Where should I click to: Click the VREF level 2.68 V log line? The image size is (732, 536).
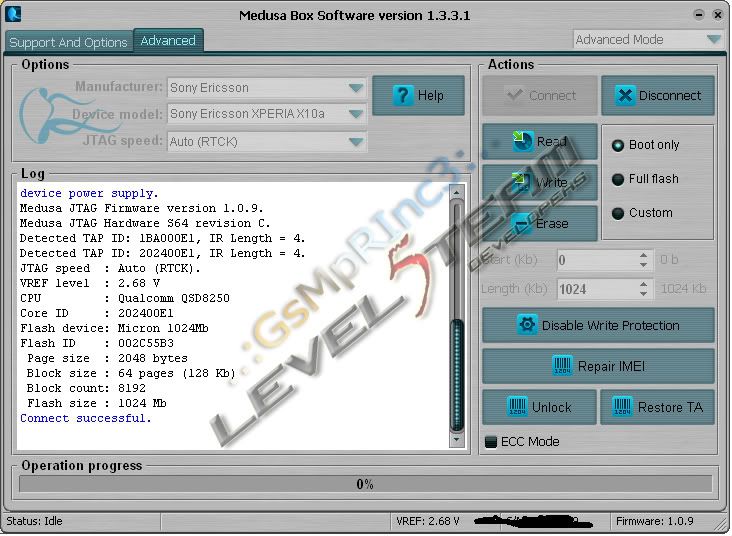pos(90,283)
